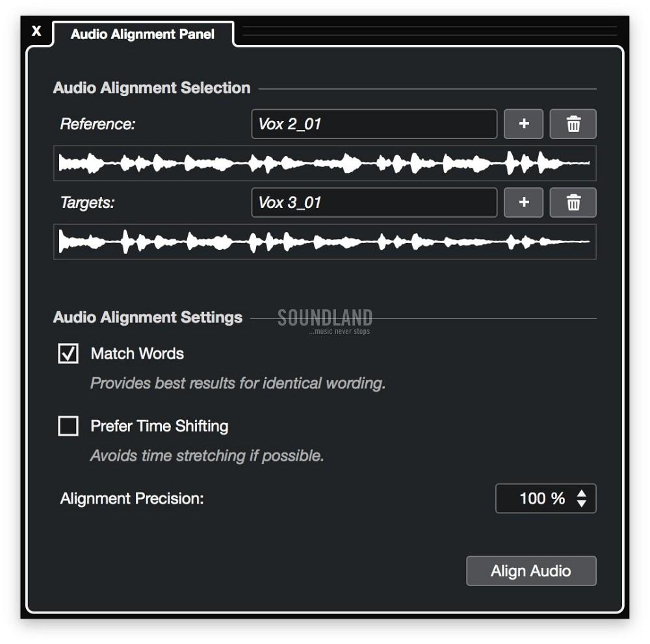The width and height of the screenshot is (650, 644).
Task: Click the Targets field showing Vox 3_01
Action: click(374, 202)
